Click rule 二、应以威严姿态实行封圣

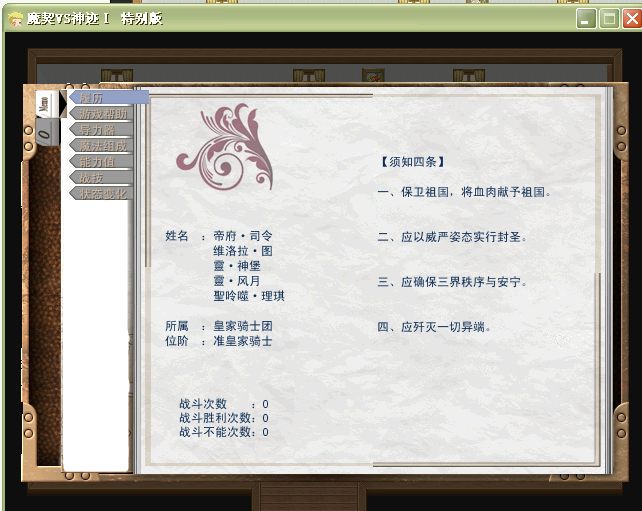452,237
